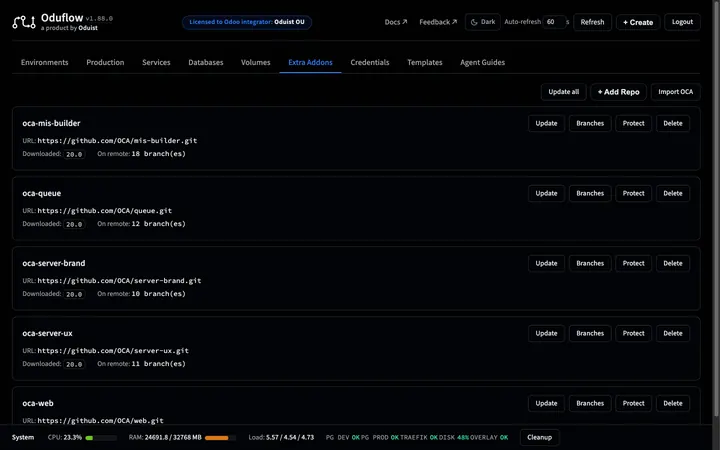Click the server-brand.git URL text

[x=119, y=281]
